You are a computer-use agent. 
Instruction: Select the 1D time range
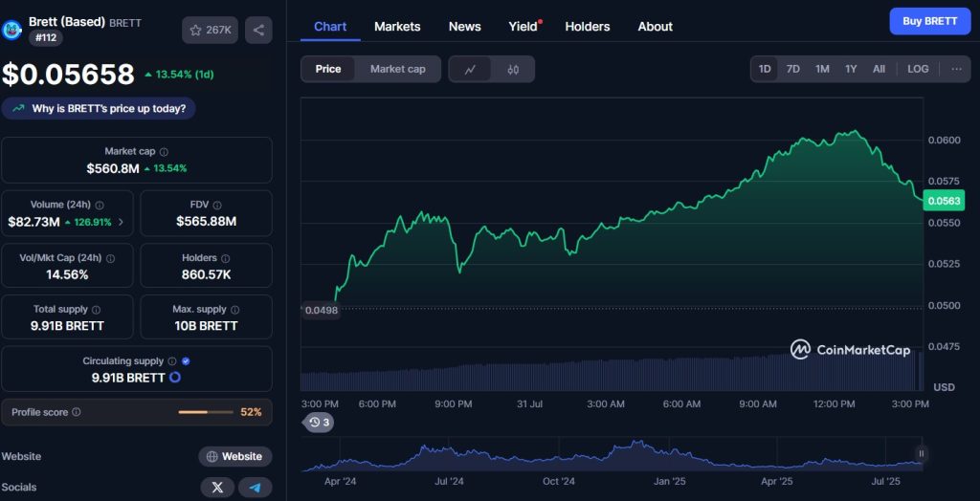click(x=765, y=70)
